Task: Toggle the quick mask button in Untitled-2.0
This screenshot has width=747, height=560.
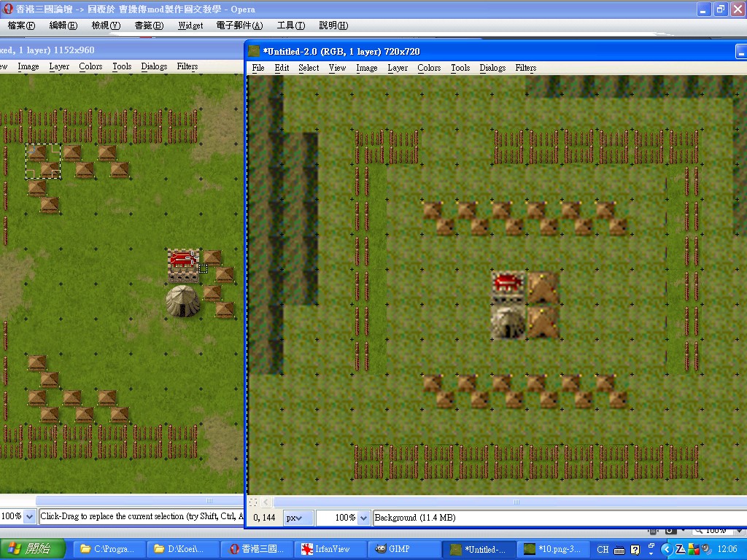Action: (x=253, y=502)
